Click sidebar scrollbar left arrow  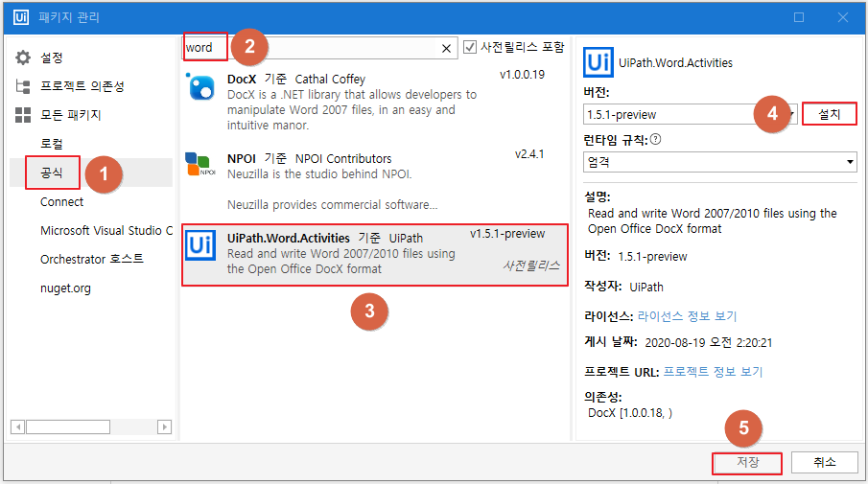tap(17, 427)
